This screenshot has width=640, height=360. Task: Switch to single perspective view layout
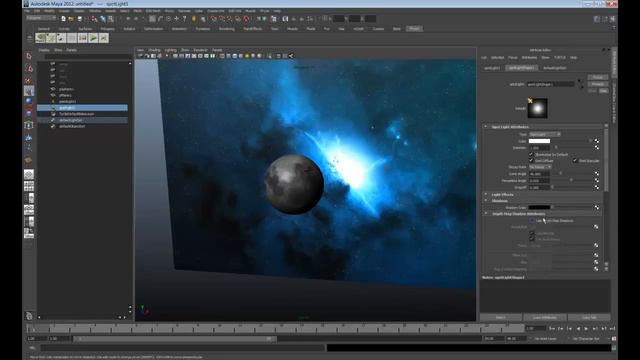click(29, 175)
